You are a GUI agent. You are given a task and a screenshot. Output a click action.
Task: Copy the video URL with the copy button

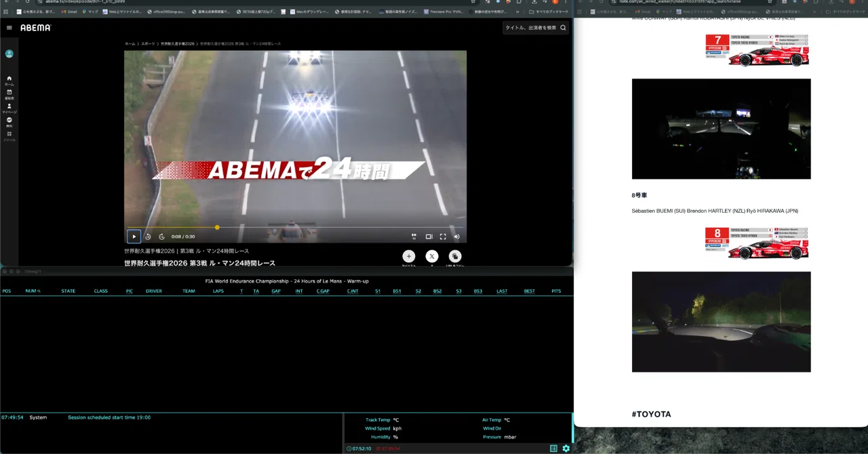tap(455, 256)
